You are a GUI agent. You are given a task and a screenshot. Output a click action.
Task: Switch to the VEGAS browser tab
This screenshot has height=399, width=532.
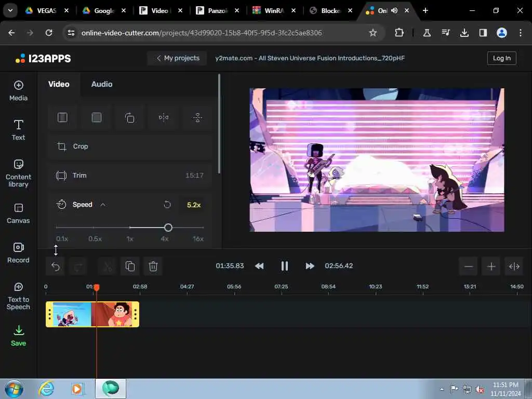coord(47,10)
